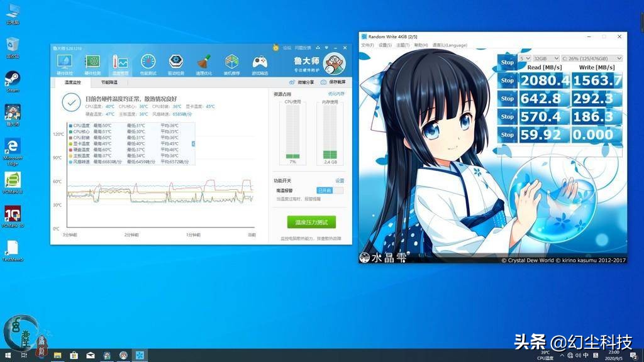Image resolution: width=644 pixels, height=362 pixels.
Task: Click the CrystalDiskMark comment field below results
Action: 560,151
